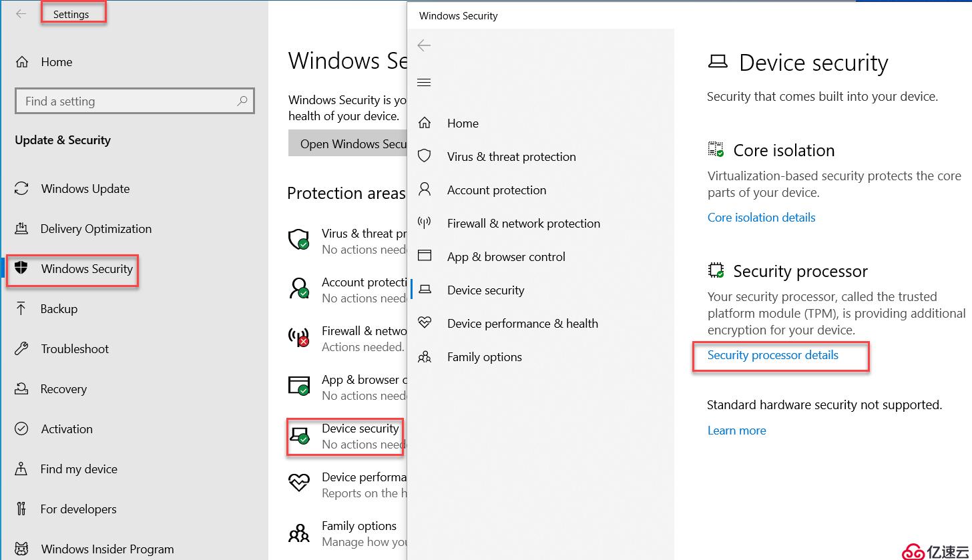Click the Activation checkmark circle icon

click(x=21, y=429)
